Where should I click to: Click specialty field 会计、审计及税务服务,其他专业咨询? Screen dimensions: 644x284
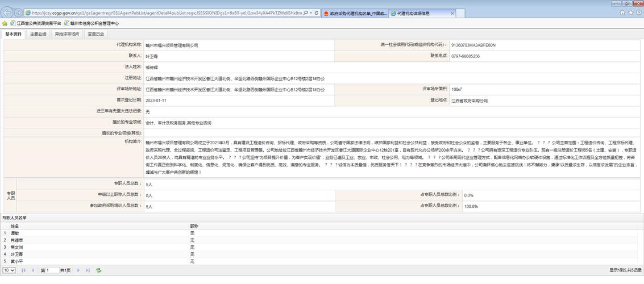tap(178, 122)
